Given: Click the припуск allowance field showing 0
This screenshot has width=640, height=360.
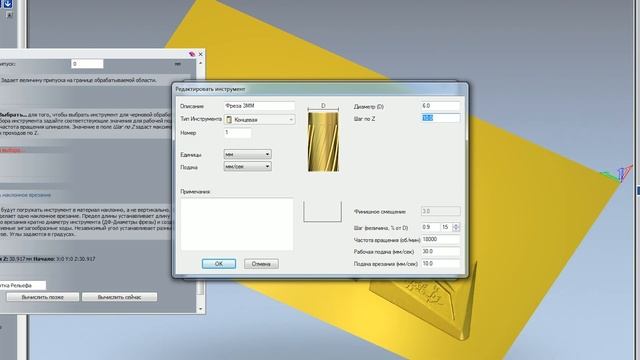Looking at the screenshot, I should coord(87,64).
